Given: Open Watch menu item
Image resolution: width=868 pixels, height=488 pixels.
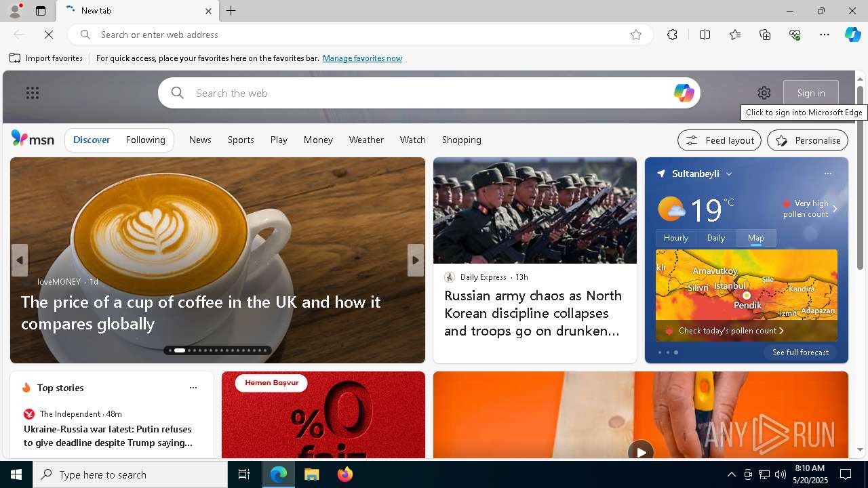Looking at the screenshot, I should [x=412, y=140].
